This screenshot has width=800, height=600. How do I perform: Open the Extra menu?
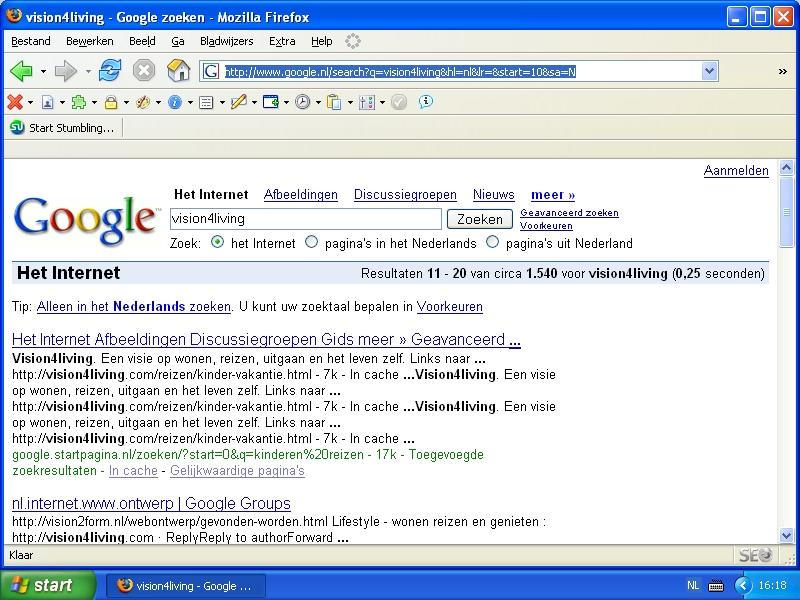(x=282, y=41)
